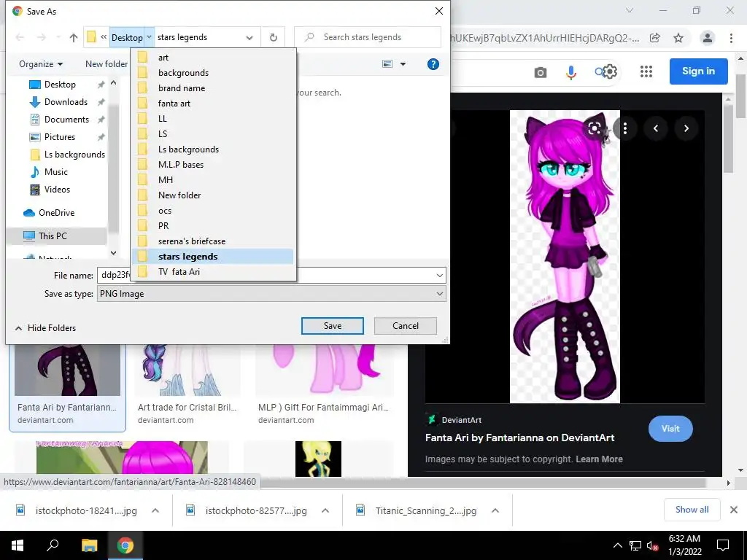Open Chrome three-dot menu
747x560 pixels.
coord(731,38)
